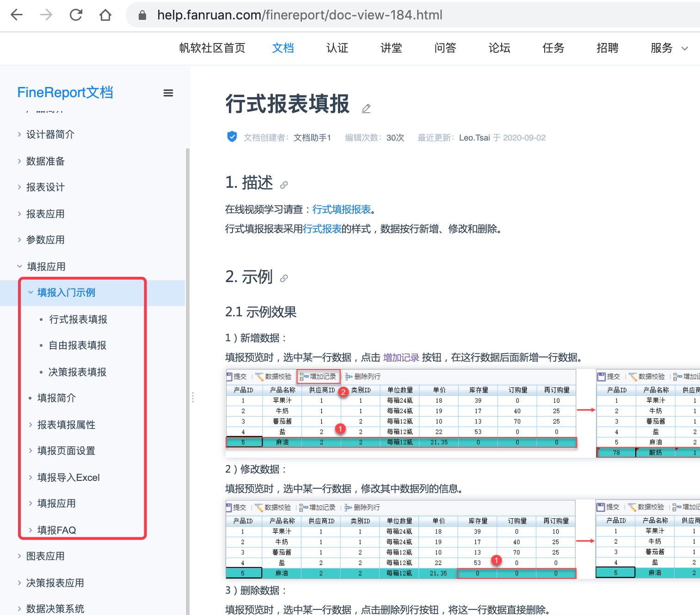Click the sidebar resize handle dots
The height and width of the screenshot is (615, 700).
193,397
